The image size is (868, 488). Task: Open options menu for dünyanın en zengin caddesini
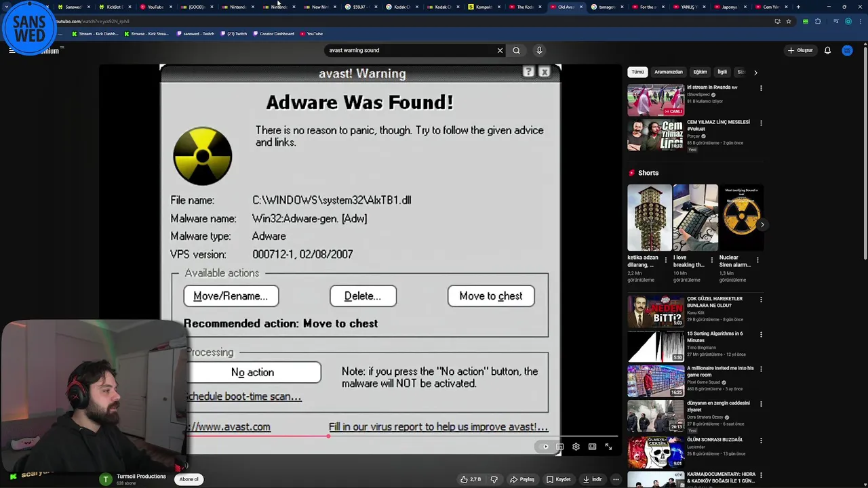coord(761,404)
